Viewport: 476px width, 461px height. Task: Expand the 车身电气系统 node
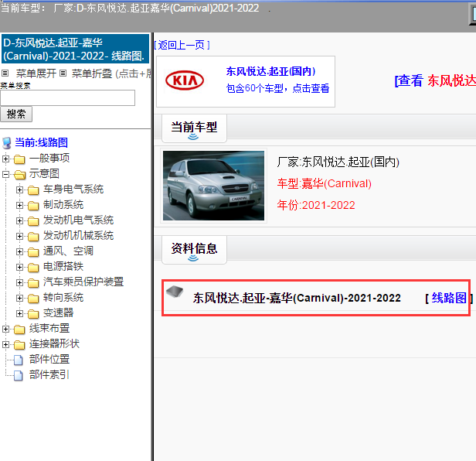tap(19, 190)
